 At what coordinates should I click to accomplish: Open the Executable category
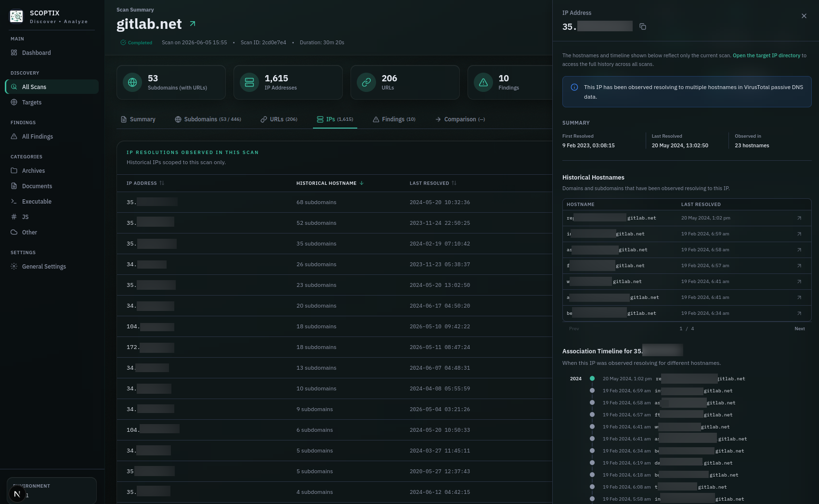(x=52, y=202)
